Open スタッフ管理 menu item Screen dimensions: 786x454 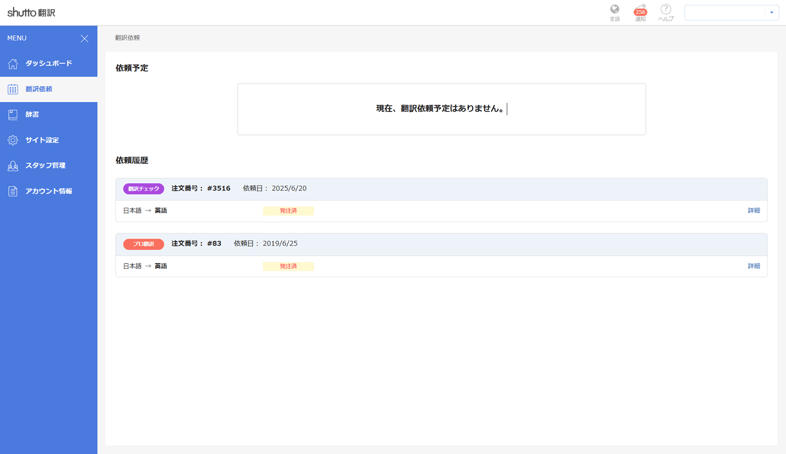coord(49,166)
